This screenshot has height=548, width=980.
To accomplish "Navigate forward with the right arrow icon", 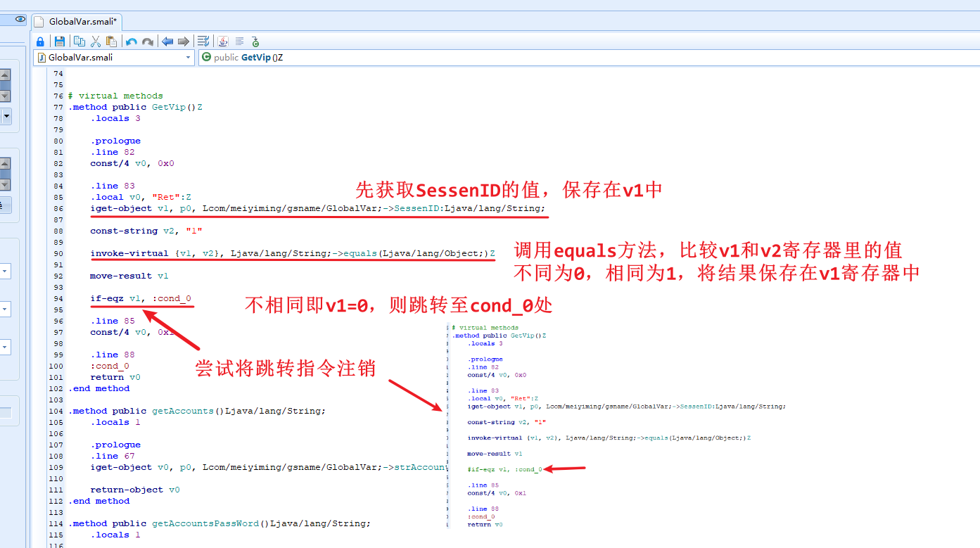I will pyautogui.click(x=183, y=42).
